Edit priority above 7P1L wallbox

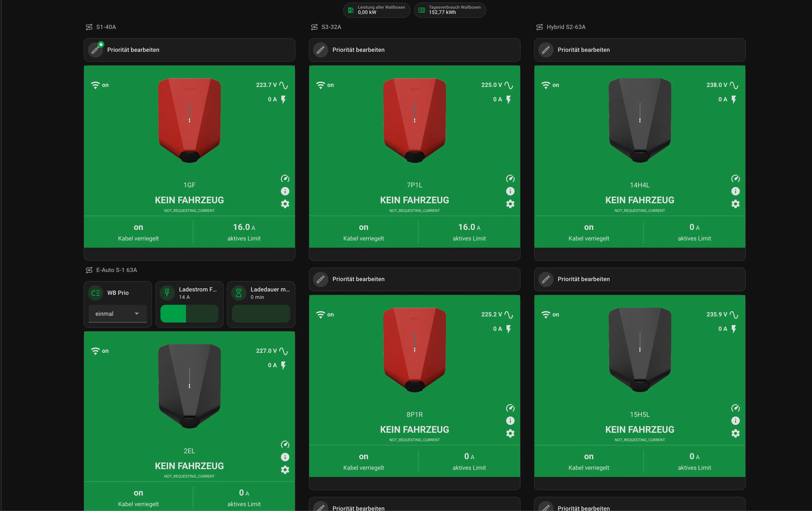414,50
